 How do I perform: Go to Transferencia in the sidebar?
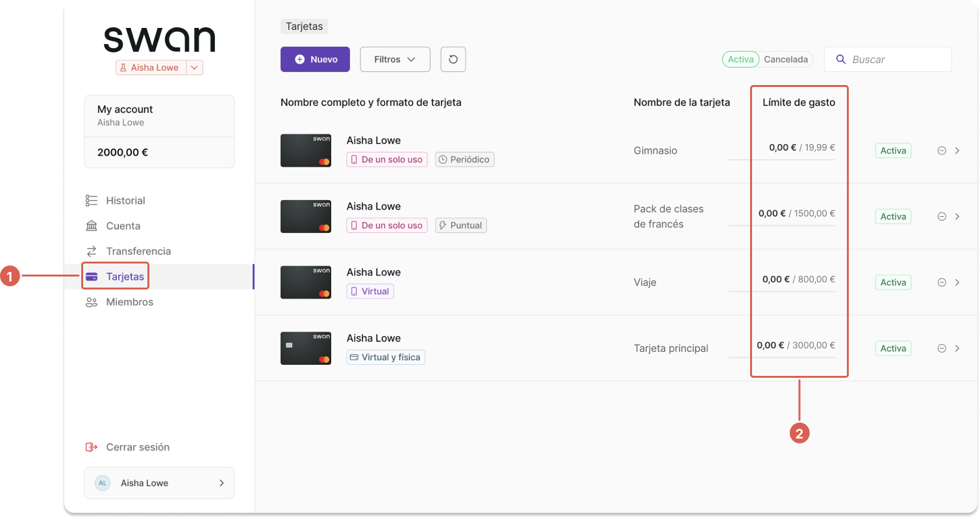(159, 251)
